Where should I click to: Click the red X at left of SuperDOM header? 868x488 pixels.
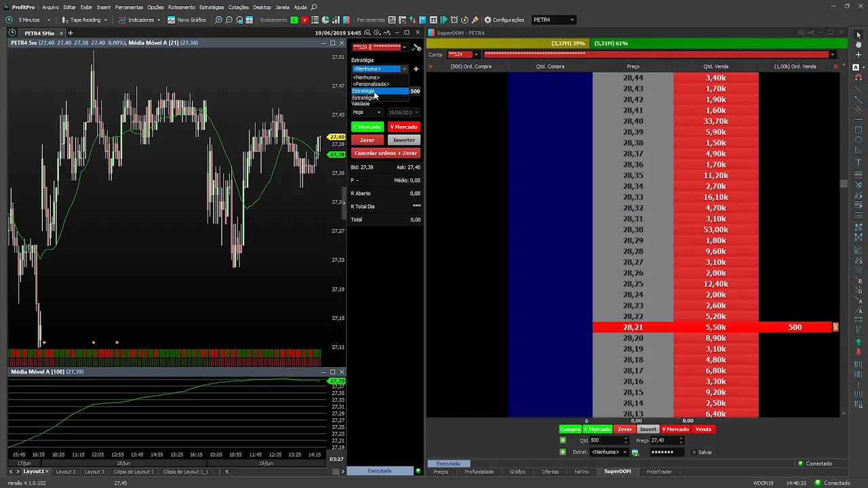[430, 66]
